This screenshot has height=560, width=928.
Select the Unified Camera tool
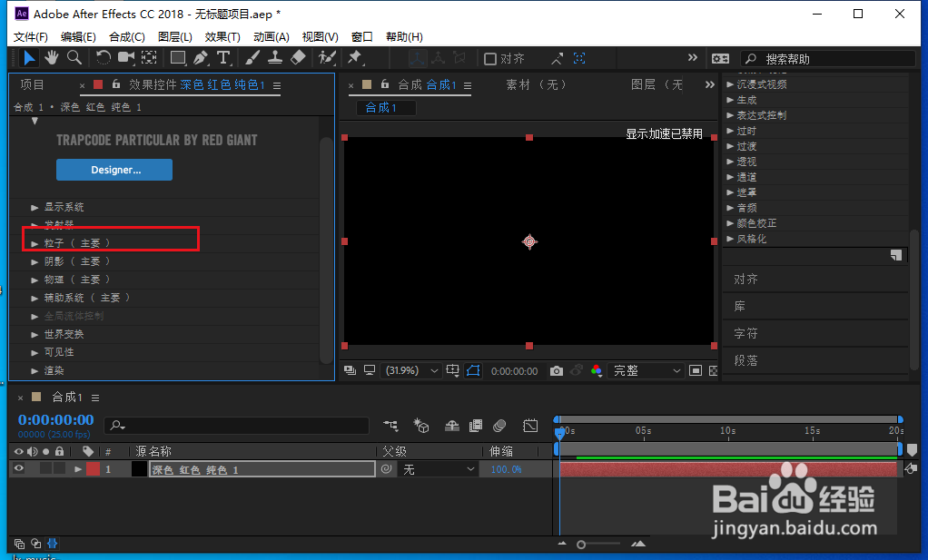point(126,58)
